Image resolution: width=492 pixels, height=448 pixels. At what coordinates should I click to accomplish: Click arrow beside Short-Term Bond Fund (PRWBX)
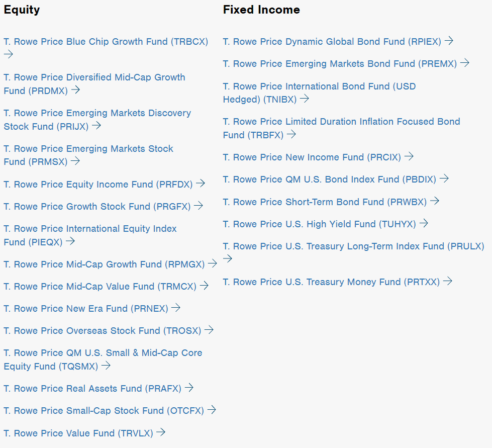[435, 201]
